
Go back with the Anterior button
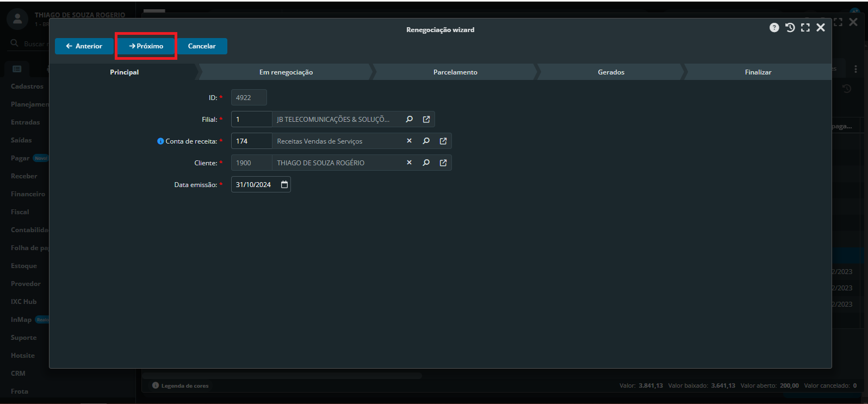click(x=84, y=46)
